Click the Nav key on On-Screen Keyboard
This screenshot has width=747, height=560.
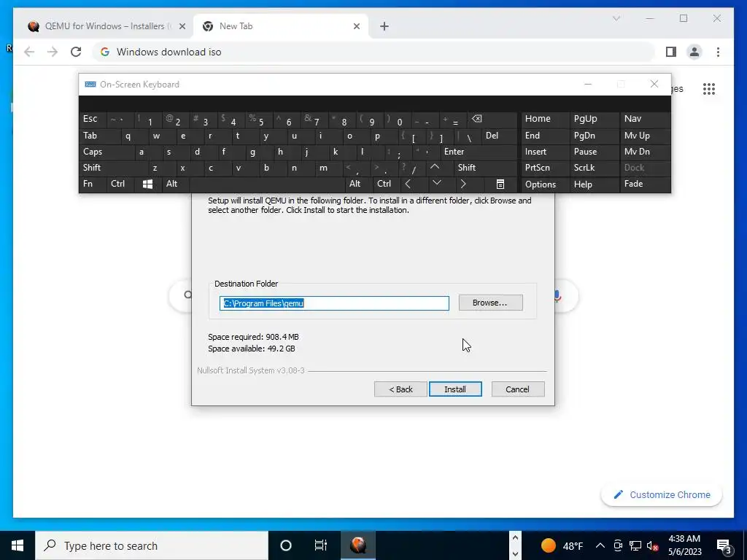pyautogui.click(x=645, y=119)
